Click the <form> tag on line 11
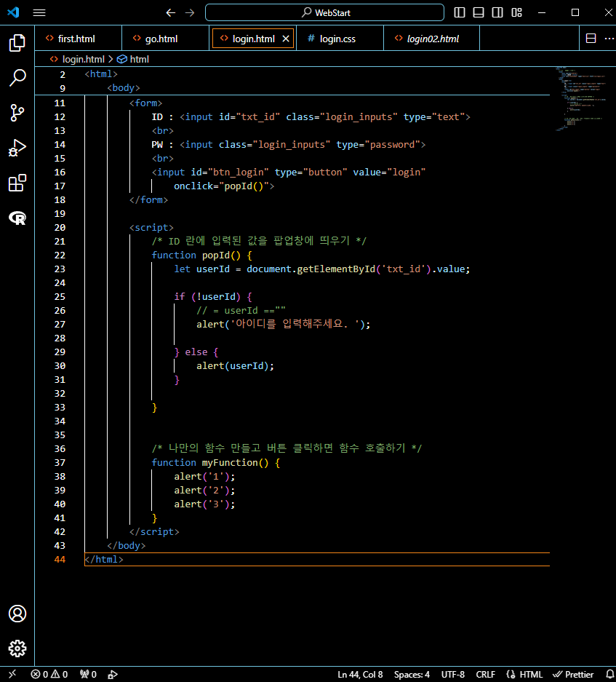Image resolution: width=616 pixels, height=682 pixels. [x=145, y=103]
